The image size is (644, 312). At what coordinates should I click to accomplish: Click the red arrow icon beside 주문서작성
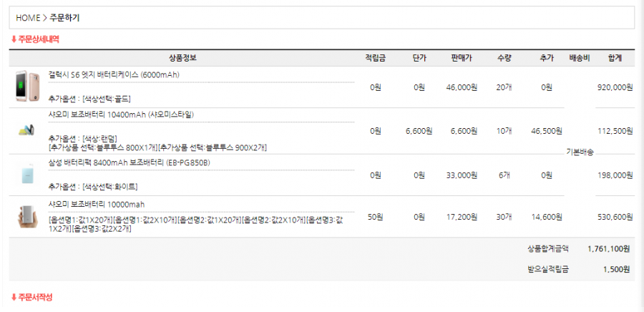tap(14, 297)
